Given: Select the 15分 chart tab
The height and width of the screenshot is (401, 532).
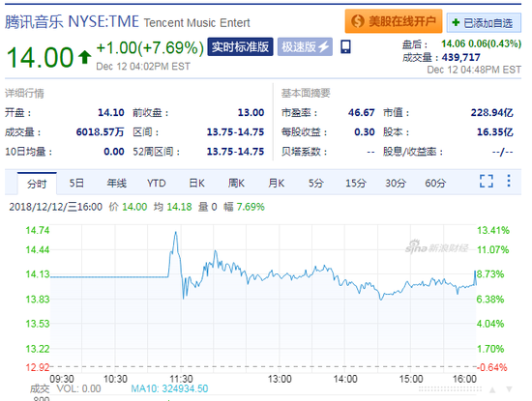Looking at the screenshot, I should [x=356, y=184].
